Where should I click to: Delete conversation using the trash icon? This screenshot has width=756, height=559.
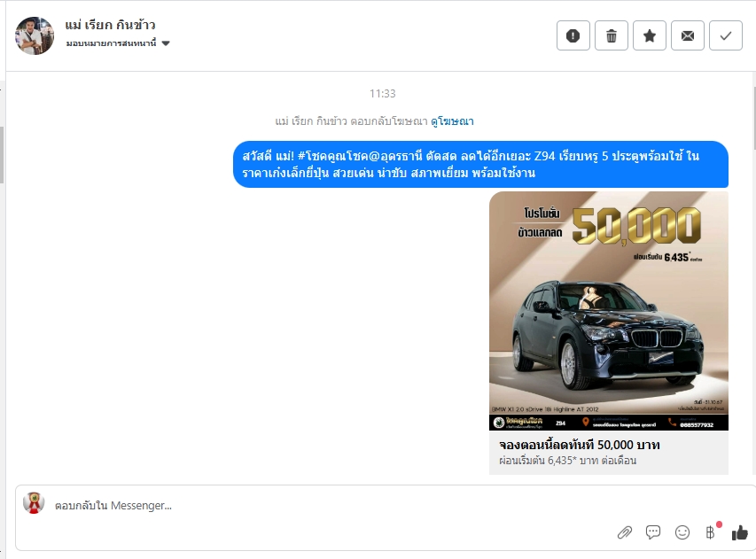612,35
